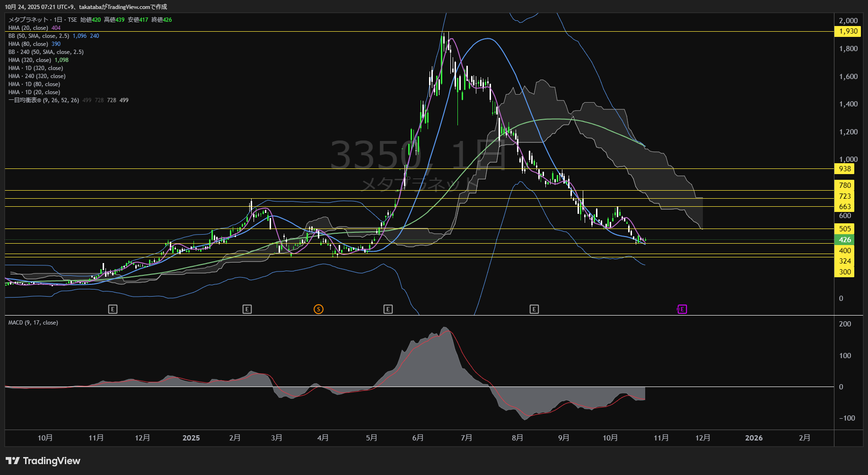Screen dimensions: 868x475
Task: Click the 938 horizontal line price label
Action: point(844,169)
